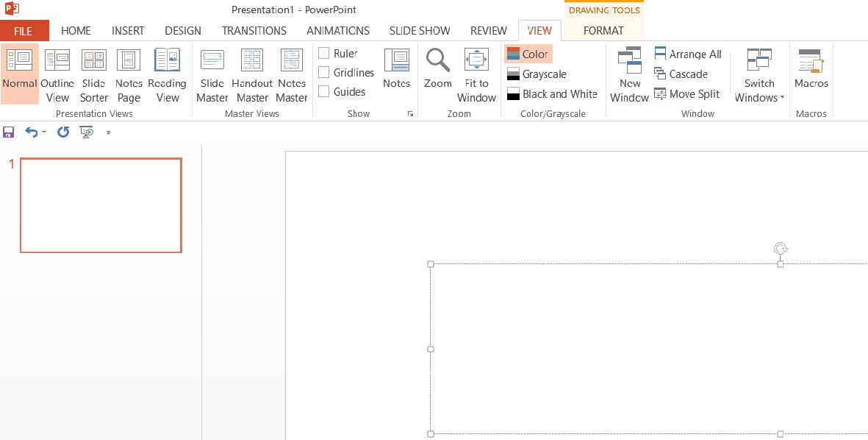Enable the Ruler checkbox
The height and width of the screenshot is (440, 868).
pyautogui.click(x=323, y=54)
